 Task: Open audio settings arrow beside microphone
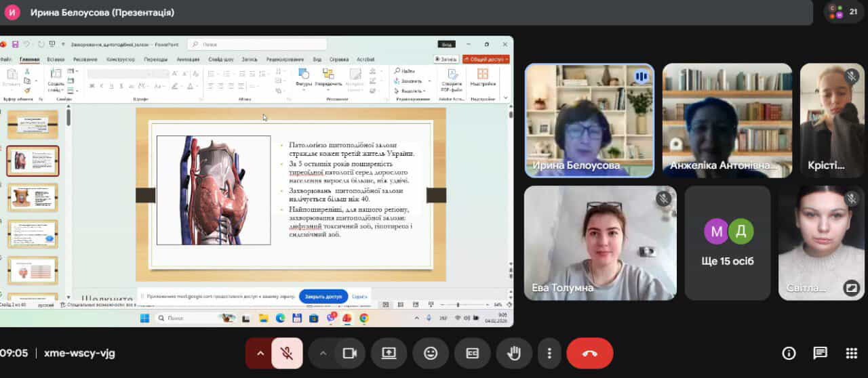259,353
